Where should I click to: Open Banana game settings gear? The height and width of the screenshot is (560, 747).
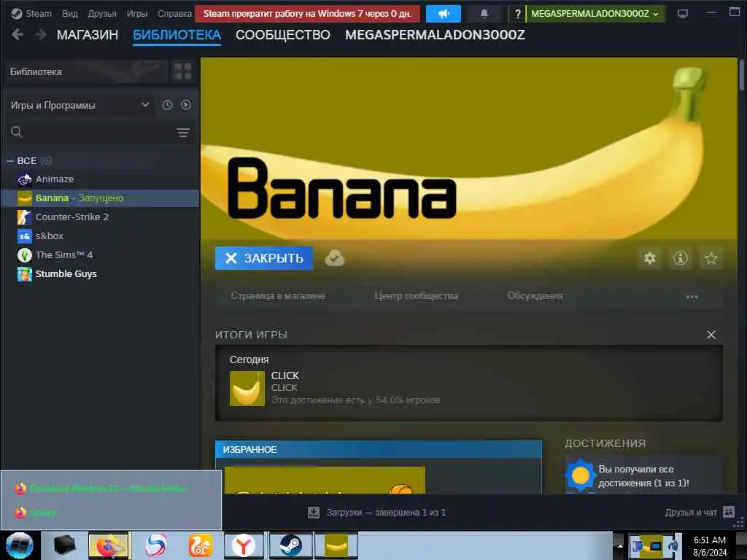pyautogui.click(x=650, y=258)
